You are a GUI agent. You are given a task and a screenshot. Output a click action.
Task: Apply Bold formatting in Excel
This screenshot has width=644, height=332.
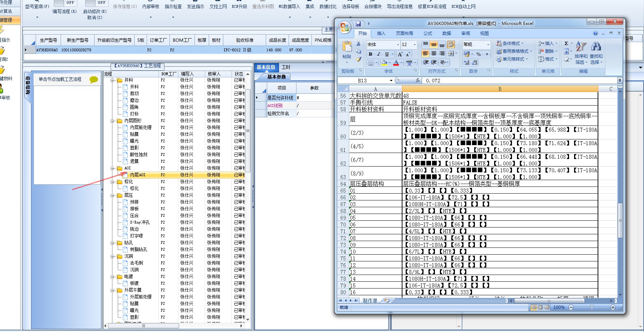tap(370, 54)
